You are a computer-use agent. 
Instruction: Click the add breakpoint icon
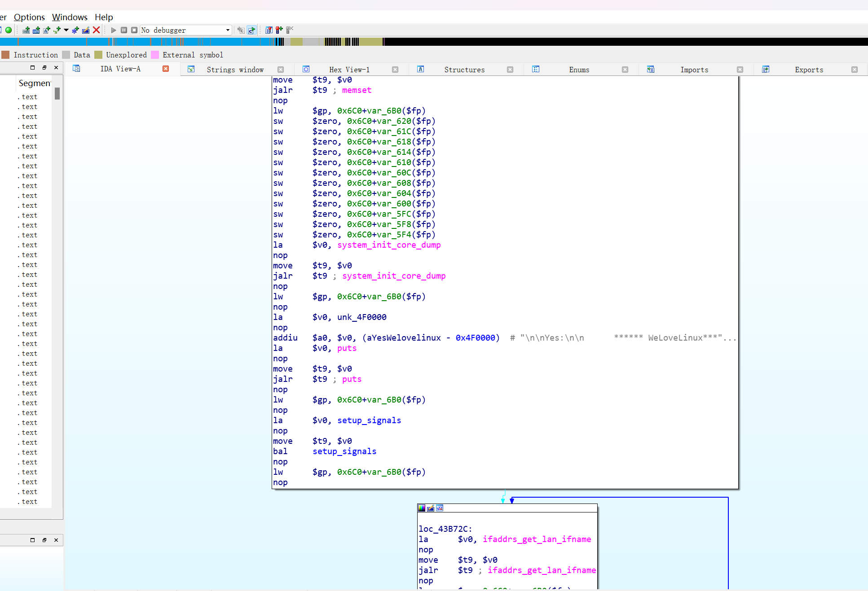tap(279, 30)
